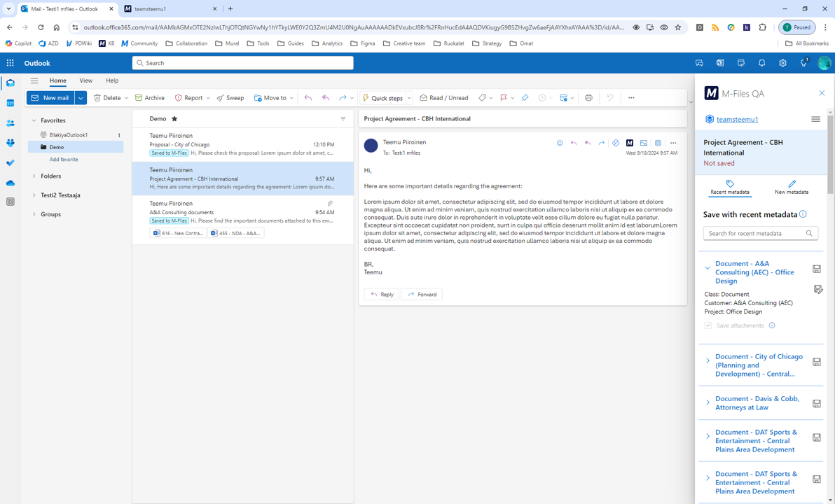
Task: Open OneDrive from the left app rail
Action: click(10, 183)
